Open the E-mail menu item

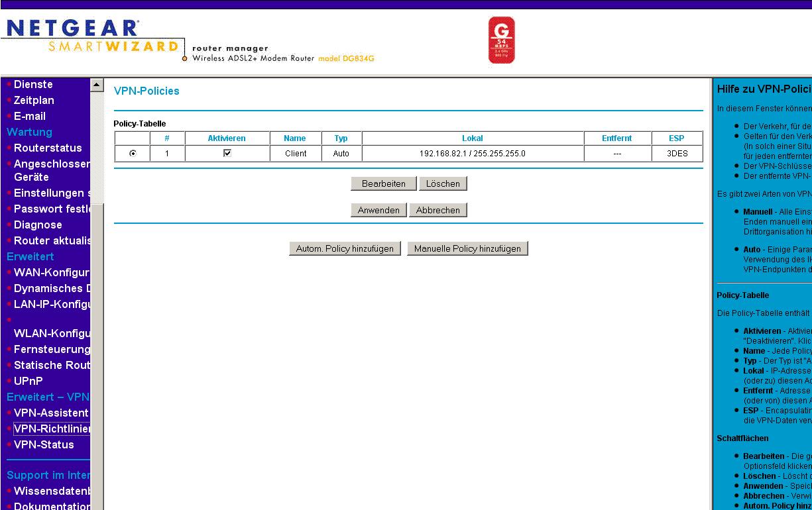[30, 116]
